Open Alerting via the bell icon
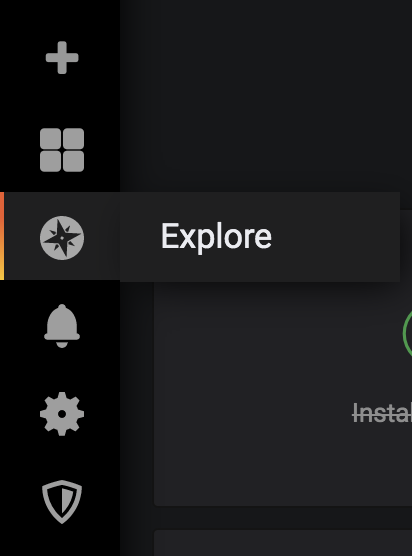This screenshot has height=556, width=412. click(62, 326)
